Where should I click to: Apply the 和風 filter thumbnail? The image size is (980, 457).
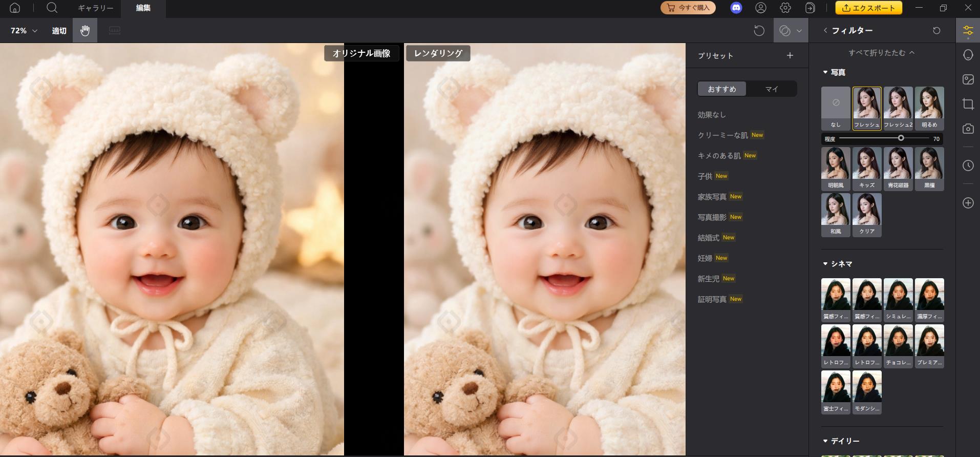point(836,215)
